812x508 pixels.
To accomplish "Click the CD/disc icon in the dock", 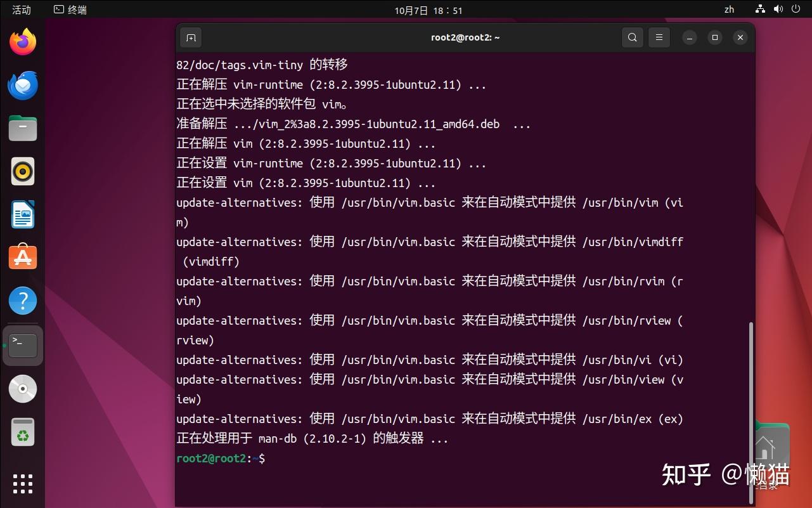I will pyautogui.click(x=22, y=388).
